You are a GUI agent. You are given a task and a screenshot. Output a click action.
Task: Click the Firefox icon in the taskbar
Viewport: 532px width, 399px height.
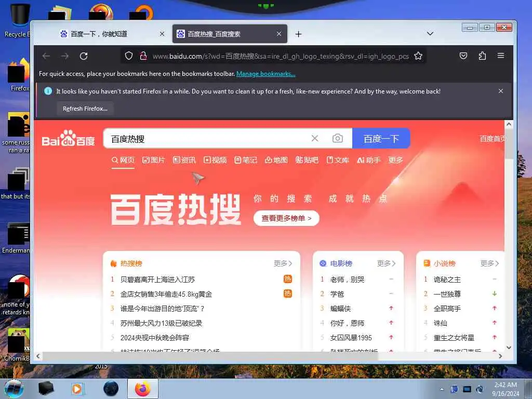point(142,389)
